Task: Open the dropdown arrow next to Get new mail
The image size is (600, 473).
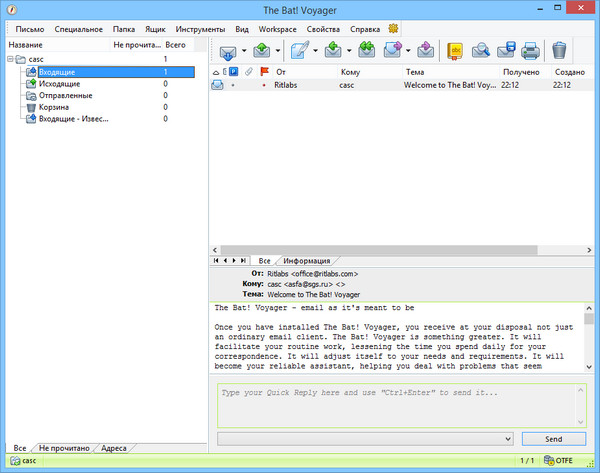Action: pos(243,50)
